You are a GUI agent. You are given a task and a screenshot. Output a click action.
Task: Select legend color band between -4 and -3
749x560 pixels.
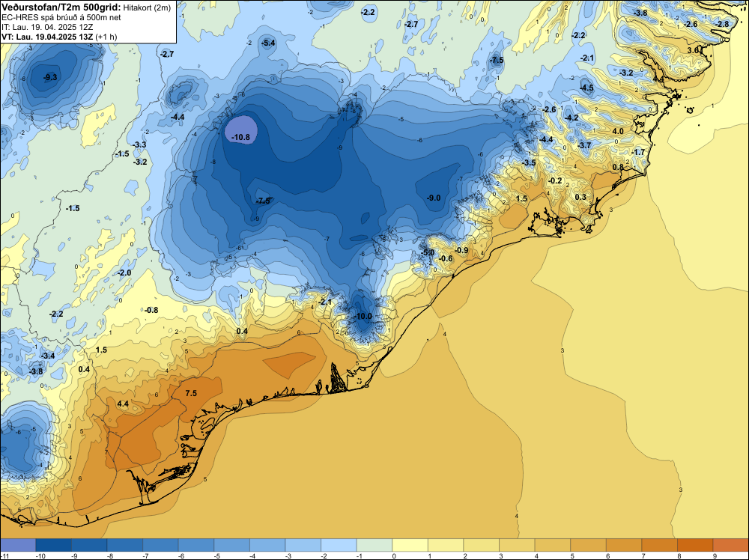[267, 545]
